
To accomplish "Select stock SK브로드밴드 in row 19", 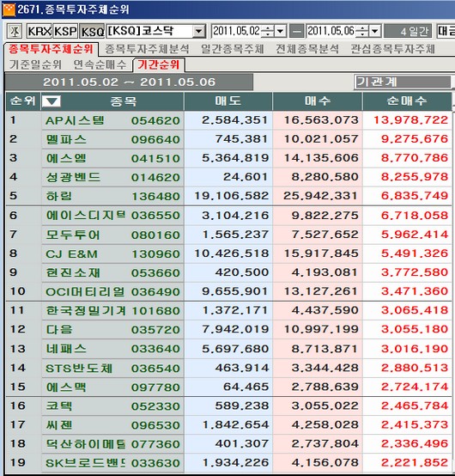I will click(85, 463).
